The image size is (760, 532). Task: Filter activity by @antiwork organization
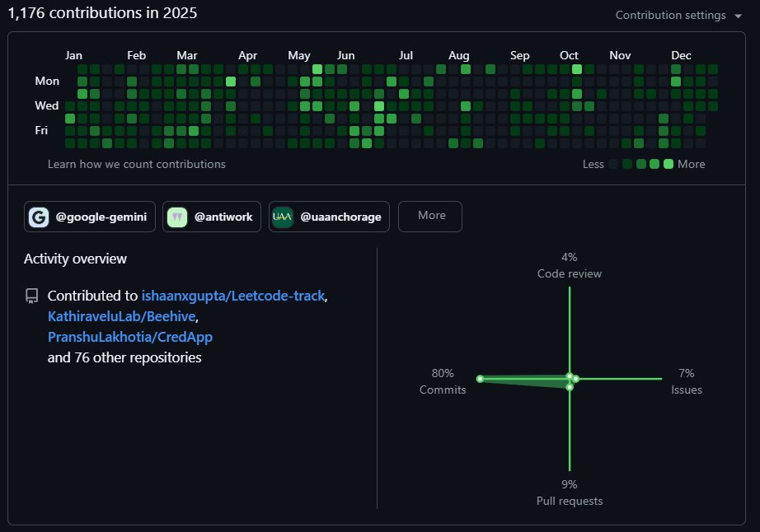pyautogui.click(x=212, y=217)
